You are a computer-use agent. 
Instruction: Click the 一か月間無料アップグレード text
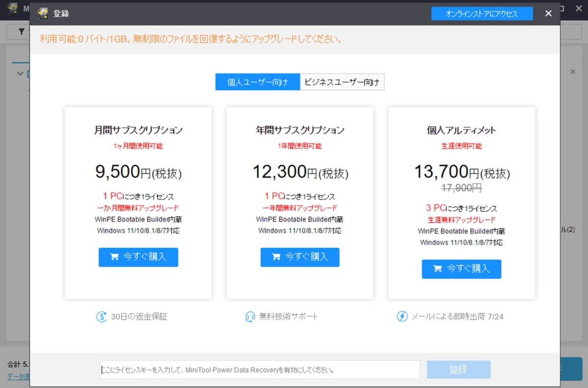138,208
